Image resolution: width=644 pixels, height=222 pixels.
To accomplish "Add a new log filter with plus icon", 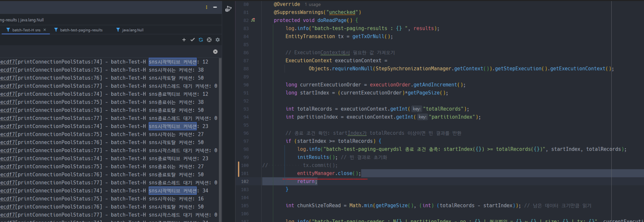I will pyautogui.click(x=184, y=40).
